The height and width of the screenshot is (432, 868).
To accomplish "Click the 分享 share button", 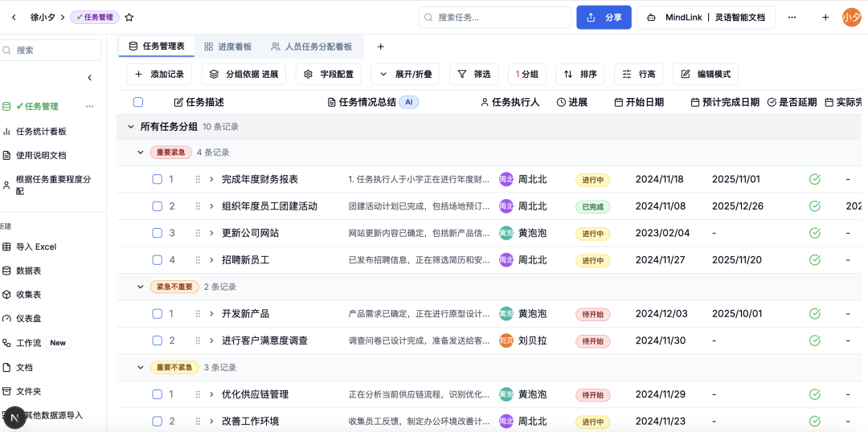I will [x=604, y=18].
